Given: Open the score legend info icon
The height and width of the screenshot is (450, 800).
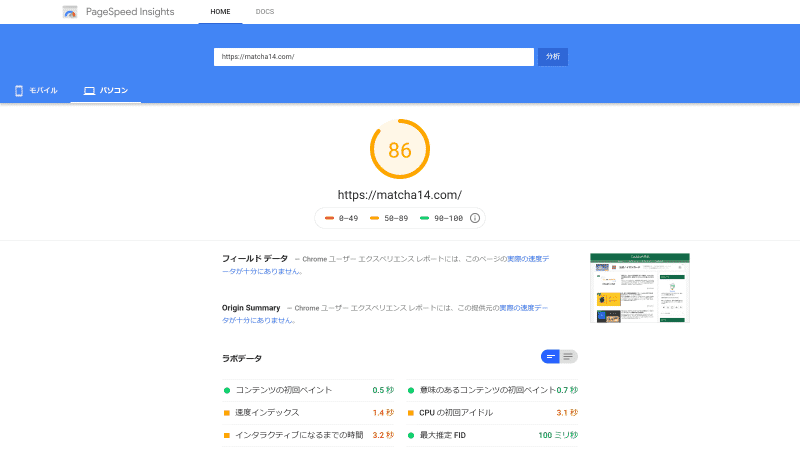Looking at the screenshot, I should pos(475,218).
